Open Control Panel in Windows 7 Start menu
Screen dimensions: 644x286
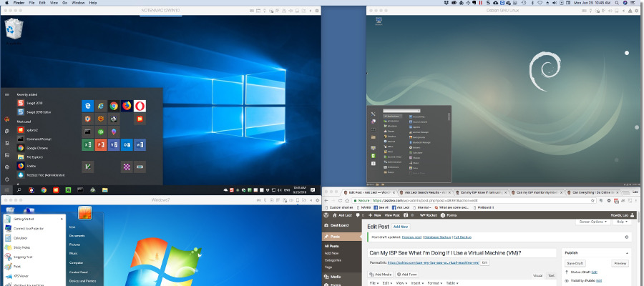[x=78, y=272]
